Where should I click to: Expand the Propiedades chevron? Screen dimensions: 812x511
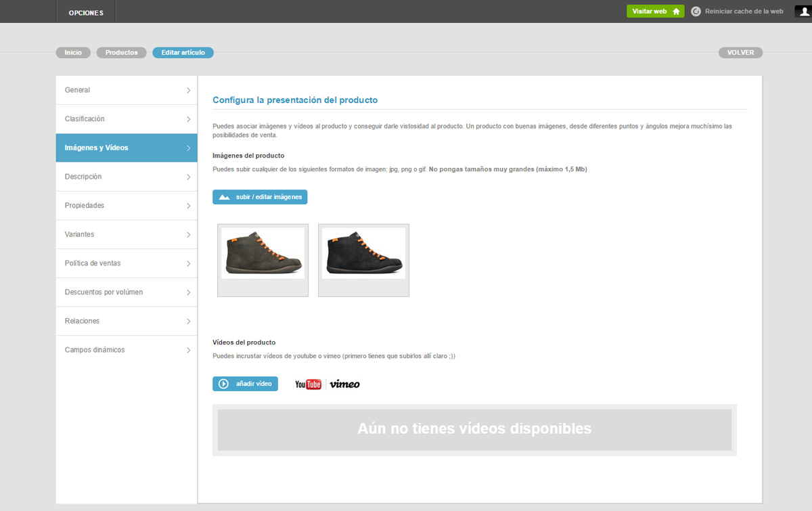(188, 206)
